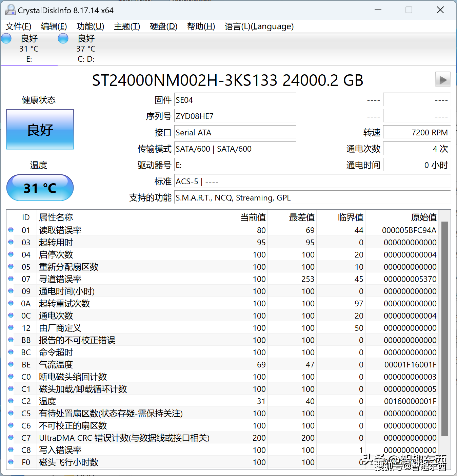
Task: Click status dot for attribute 0A 起转重试次数
Action: click(x=11, y=303)
